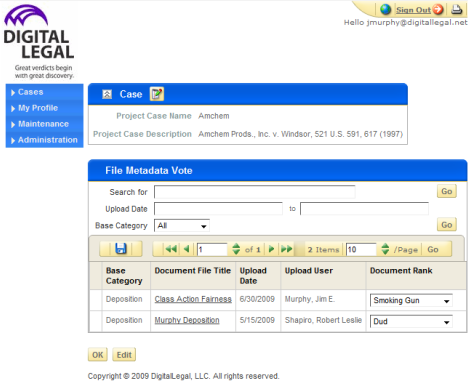Click the Sign Out link

413,10
